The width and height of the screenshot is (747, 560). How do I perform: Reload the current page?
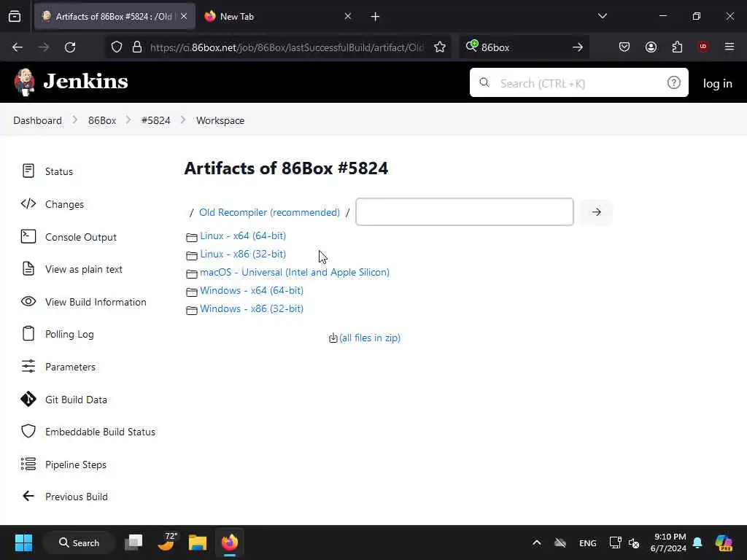(70, 47)
